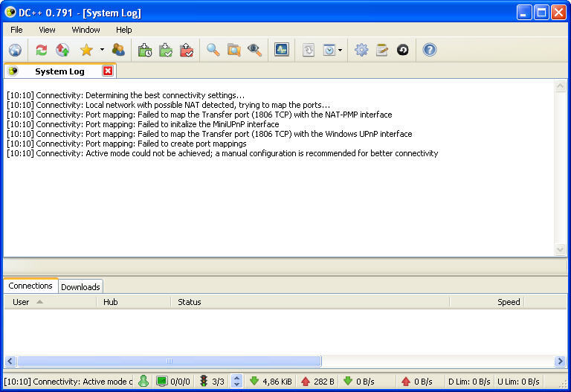Open the Help question mark icon

tap(429, 50)
